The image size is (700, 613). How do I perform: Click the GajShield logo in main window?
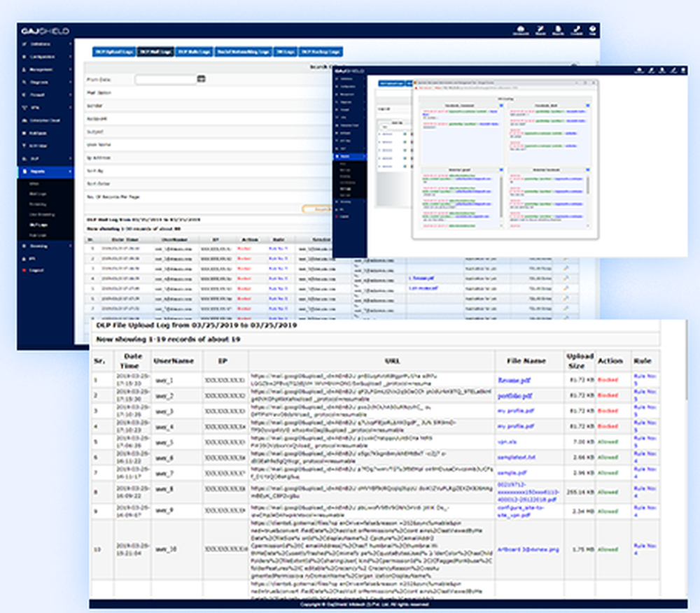(45, 31)
